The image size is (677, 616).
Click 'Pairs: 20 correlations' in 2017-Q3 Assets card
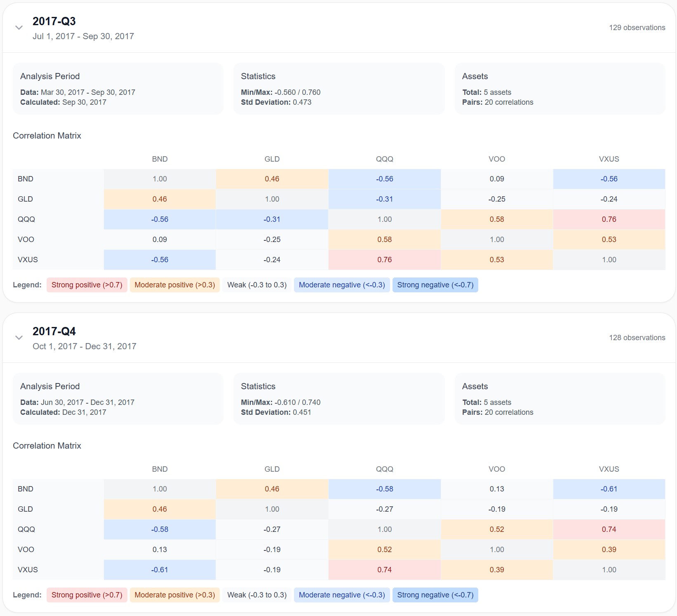pos(498,102)
